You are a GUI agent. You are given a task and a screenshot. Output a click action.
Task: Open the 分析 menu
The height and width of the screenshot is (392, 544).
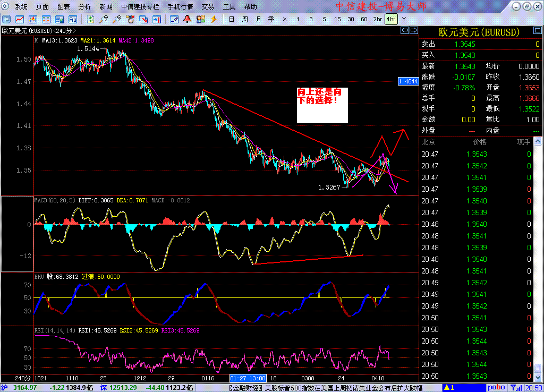pos(84,6)
